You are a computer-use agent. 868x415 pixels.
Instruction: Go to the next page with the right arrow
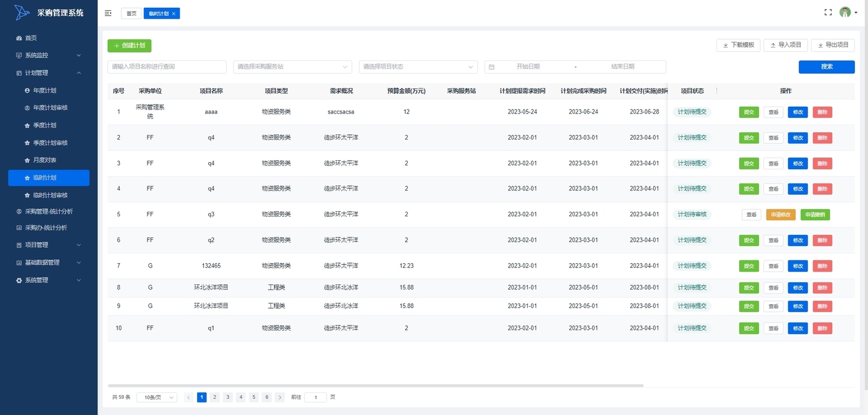pos(280,397)
